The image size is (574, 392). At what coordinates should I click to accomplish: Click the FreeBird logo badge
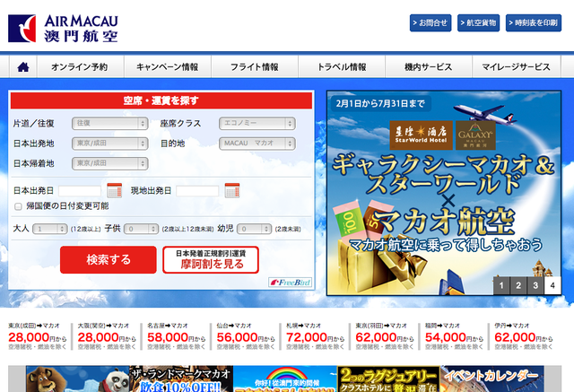[290, 283]
